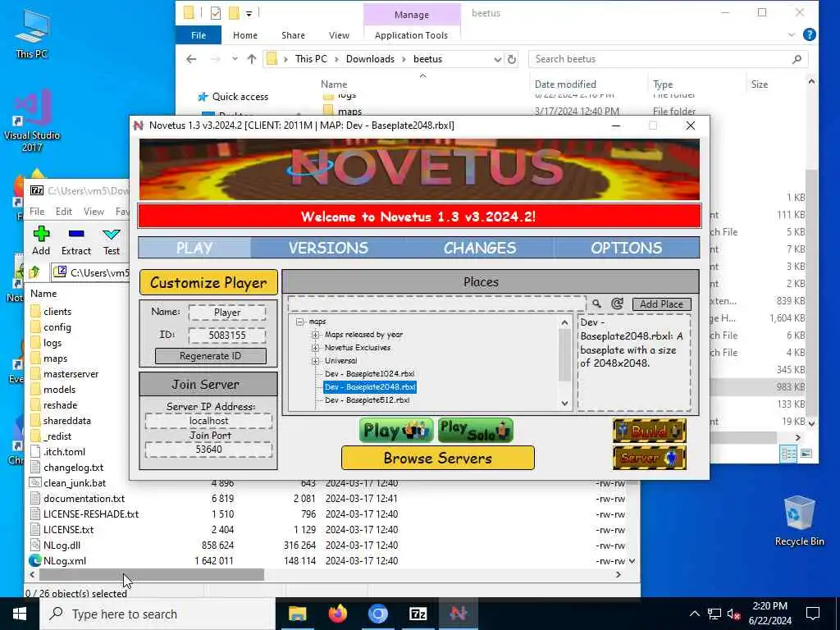840x630 pixels.
Task: Click Join Port field 53640
Action: pyautogui.click(x=208, y=449)
